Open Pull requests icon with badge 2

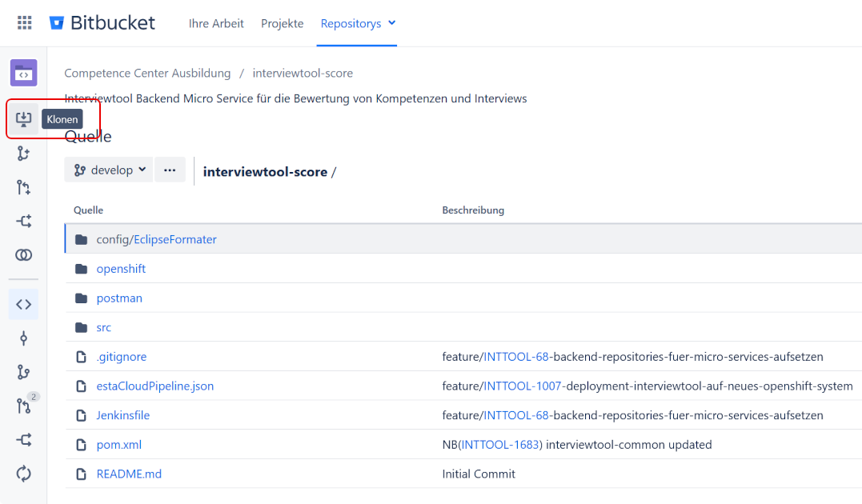[24, 406]
